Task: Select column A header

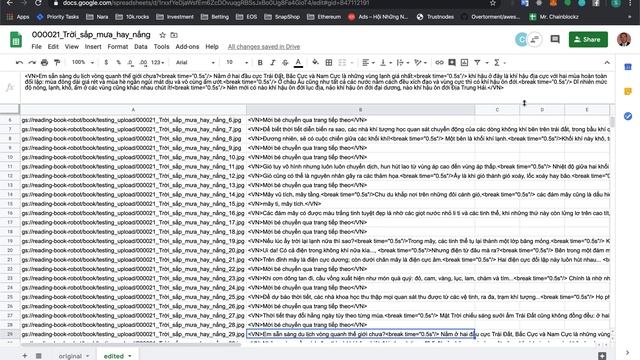Action: [x=133, y=109]
